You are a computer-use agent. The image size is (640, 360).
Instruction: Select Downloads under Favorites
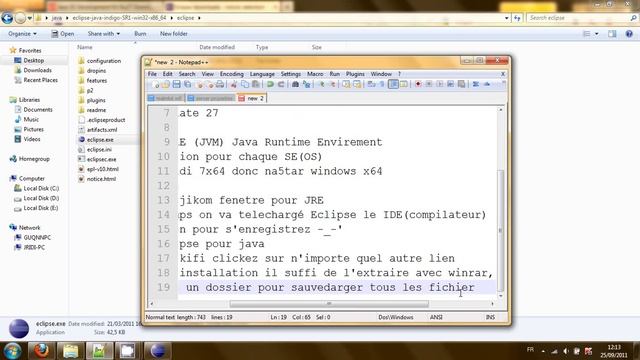pos(37,70)
